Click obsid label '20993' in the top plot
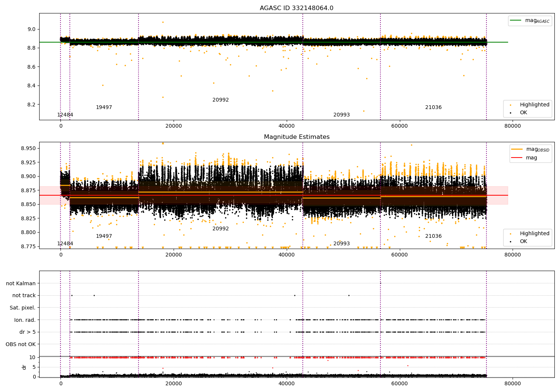Viewport: 560px width, 392px height. [x=342, y=115]
